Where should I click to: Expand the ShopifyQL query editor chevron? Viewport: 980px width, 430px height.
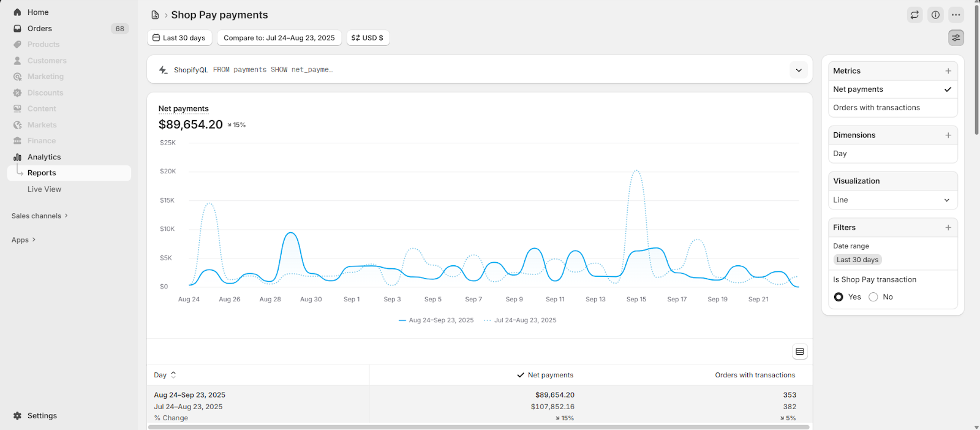(799, 70)
